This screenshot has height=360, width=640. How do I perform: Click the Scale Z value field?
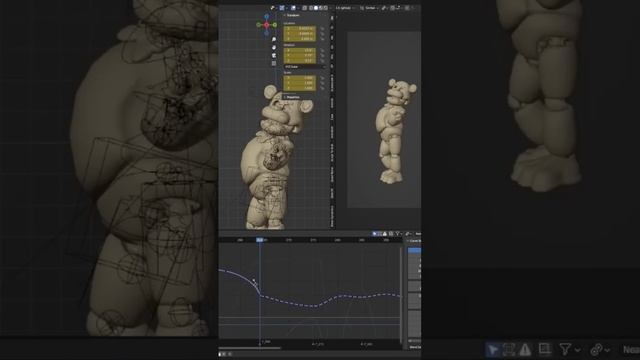(x=300, y=88)
